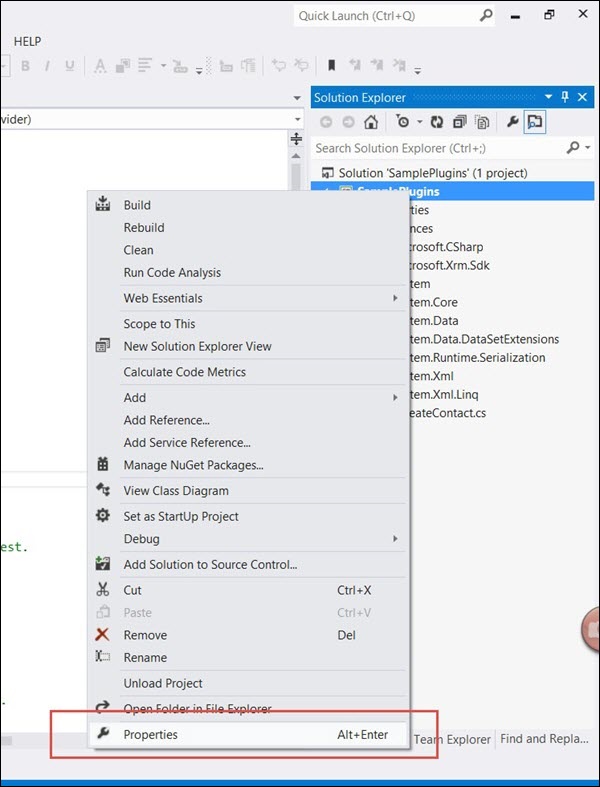This screenshot has height=787, width=600.
Task: Click the Underline formatting icon
Action: click(x=70, y=66)
